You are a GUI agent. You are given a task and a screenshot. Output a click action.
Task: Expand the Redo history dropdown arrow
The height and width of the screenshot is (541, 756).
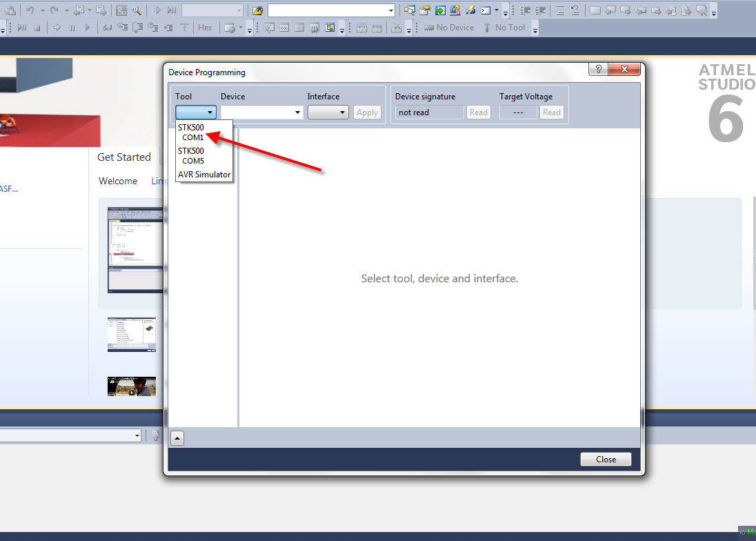(66, 10)
